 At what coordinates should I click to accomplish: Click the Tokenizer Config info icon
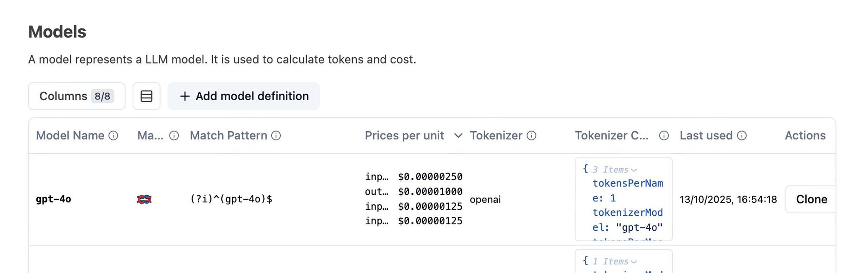tap(664, 136)
